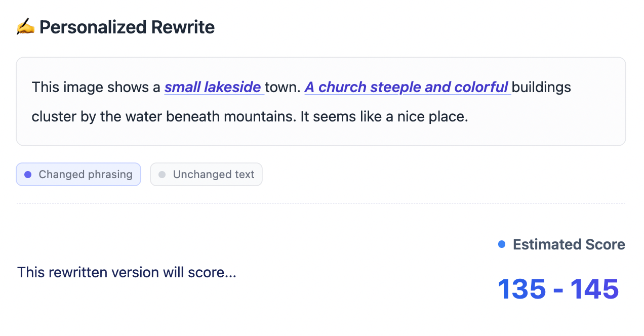Viewport: 644px width, 336px height.
Task: Select the highlighted phrase "small lakeside"
Action: click(213, 87)
